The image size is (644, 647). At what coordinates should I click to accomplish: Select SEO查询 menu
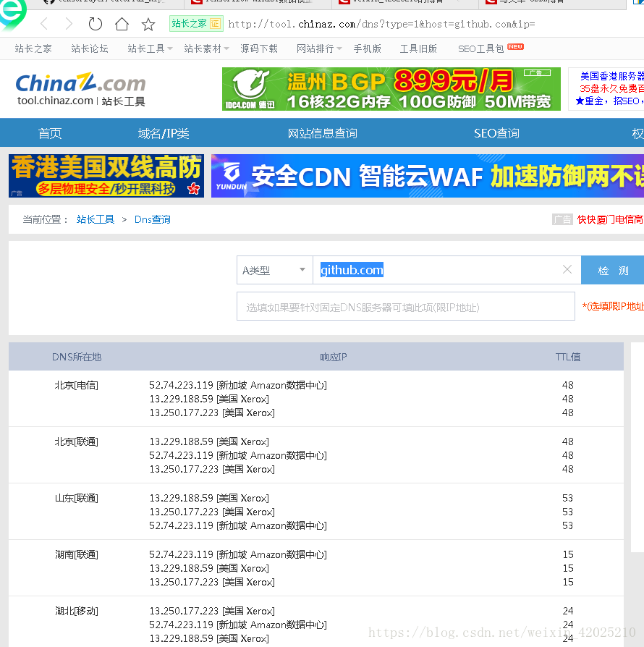point(496,133)
